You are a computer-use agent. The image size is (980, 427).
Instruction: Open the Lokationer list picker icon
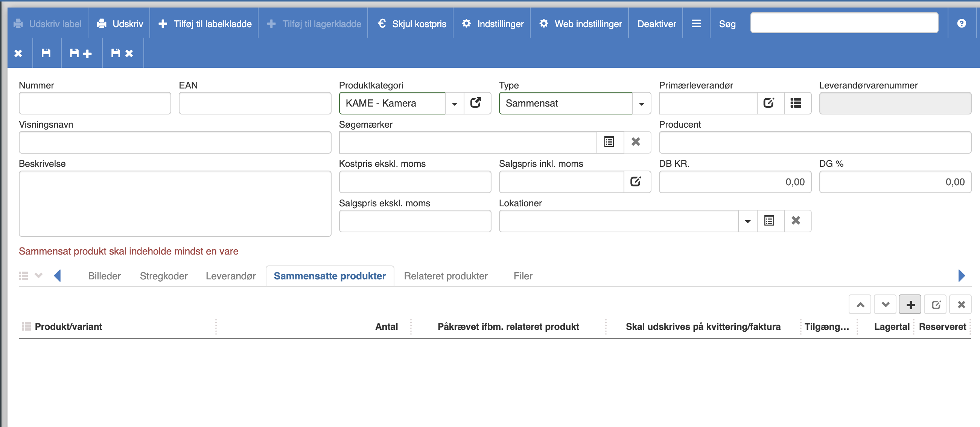(x=769, y=221)
